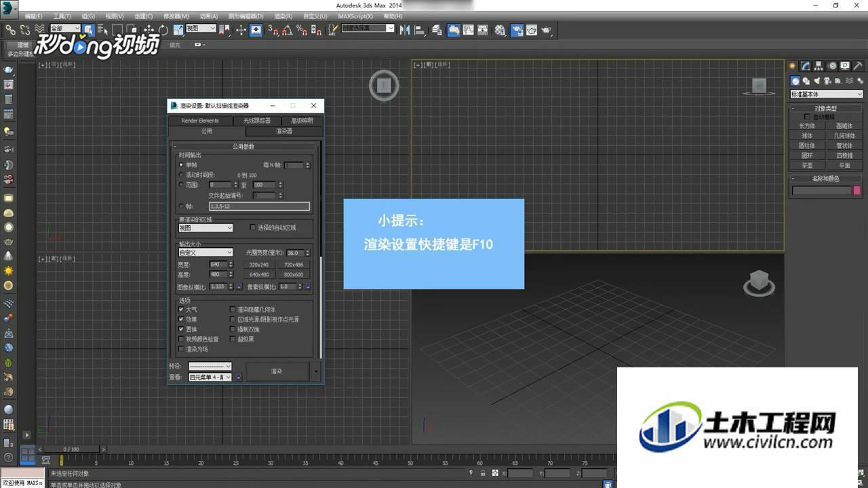Click the pink object color swatch
The width and height of the screenshot is (868, 488).
coord(857,191)
